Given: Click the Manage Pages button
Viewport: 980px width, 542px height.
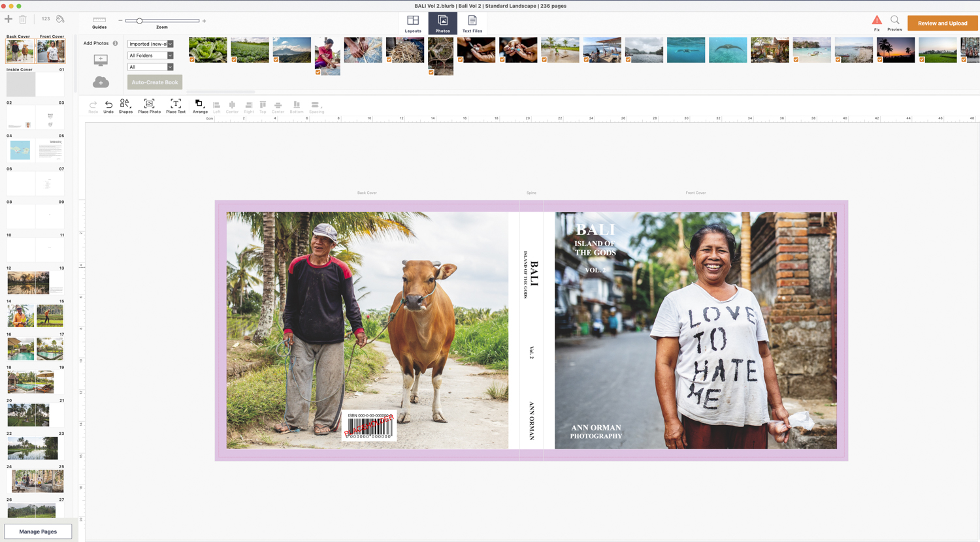Looking at the screenshot, I should point(38,532).
